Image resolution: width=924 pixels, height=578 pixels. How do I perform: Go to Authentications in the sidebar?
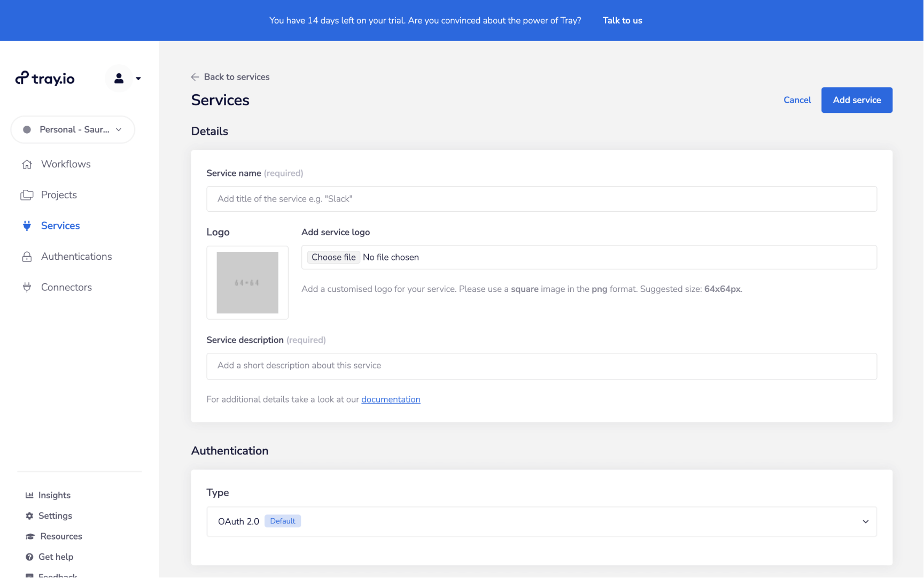(x=76, y=257)
